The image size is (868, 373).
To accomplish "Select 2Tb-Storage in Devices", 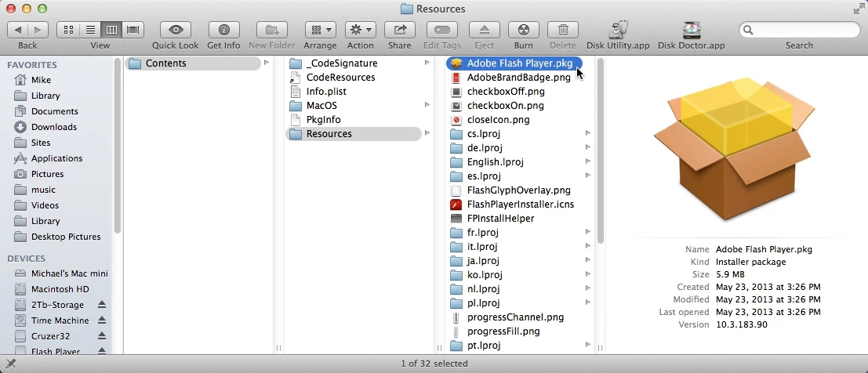I will click(x=57, y=305).
